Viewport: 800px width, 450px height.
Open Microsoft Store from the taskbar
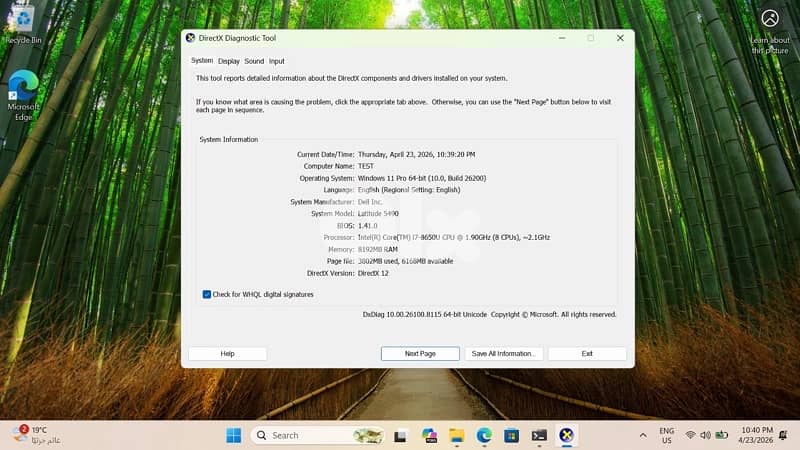(511, 435)
